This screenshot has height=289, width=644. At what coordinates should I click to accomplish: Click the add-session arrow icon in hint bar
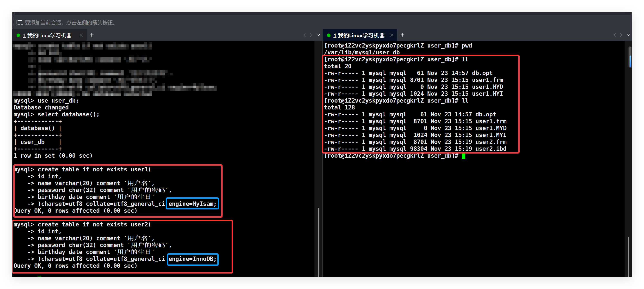(20, 23)
